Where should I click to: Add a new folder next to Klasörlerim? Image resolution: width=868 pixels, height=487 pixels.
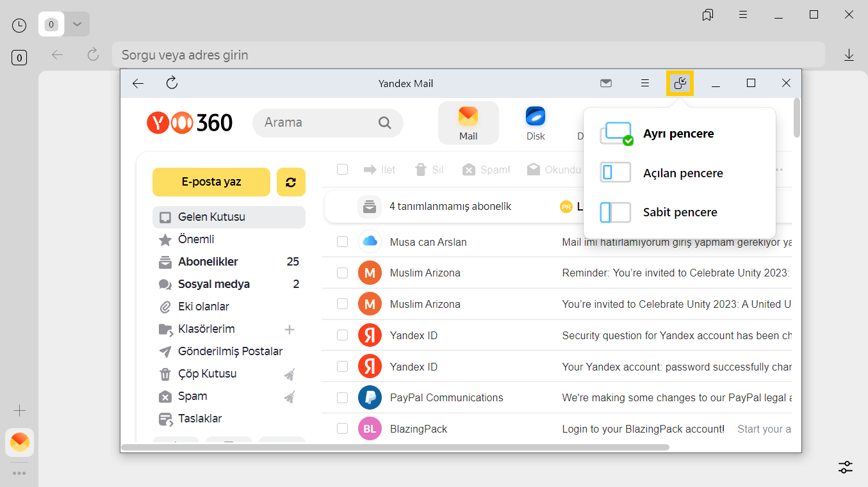coord(290,330)
